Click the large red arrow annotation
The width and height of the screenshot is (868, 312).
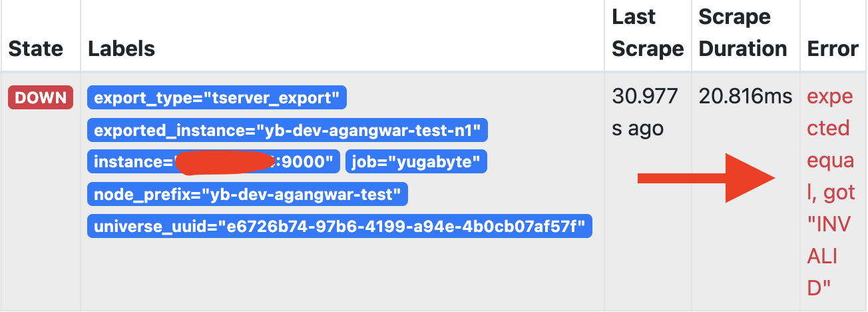(x=707, y=177)
